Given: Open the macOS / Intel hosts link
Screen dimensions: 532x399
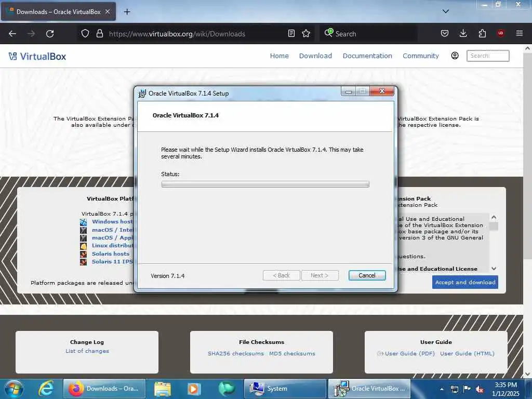Looking at the screenshot, I should (112, 230).
